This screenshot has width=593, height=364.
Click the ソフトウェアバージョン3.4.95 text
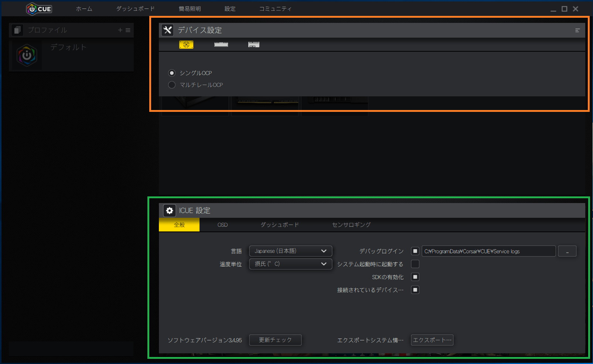click(x=205, y=340)
